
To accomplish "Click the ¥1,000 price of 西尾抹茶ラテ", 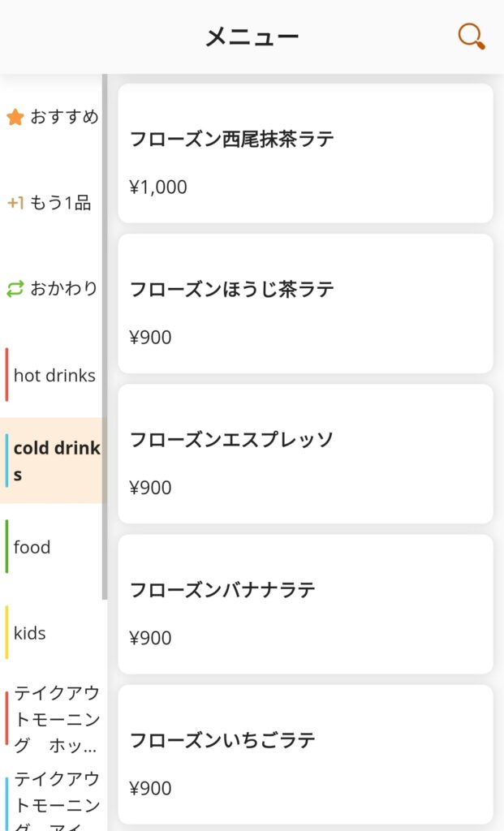I will pos(158,187).
